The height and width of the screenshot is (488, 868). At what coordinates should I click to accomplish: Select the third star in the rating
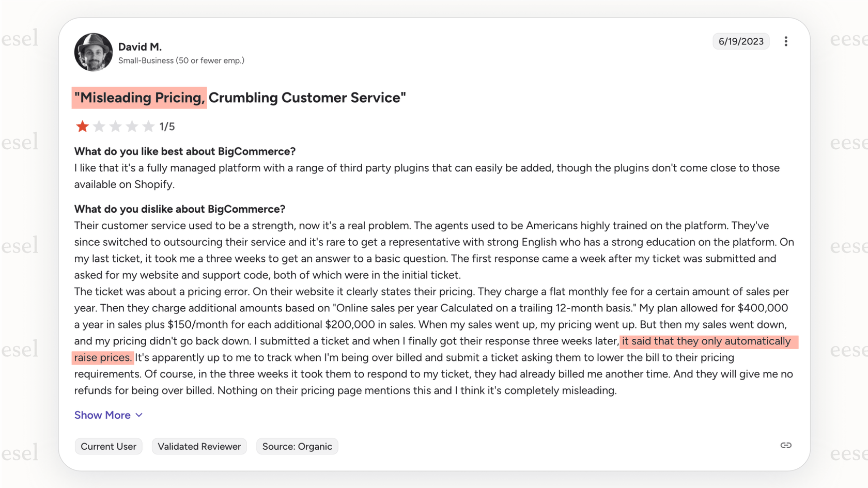coord(115,126)
